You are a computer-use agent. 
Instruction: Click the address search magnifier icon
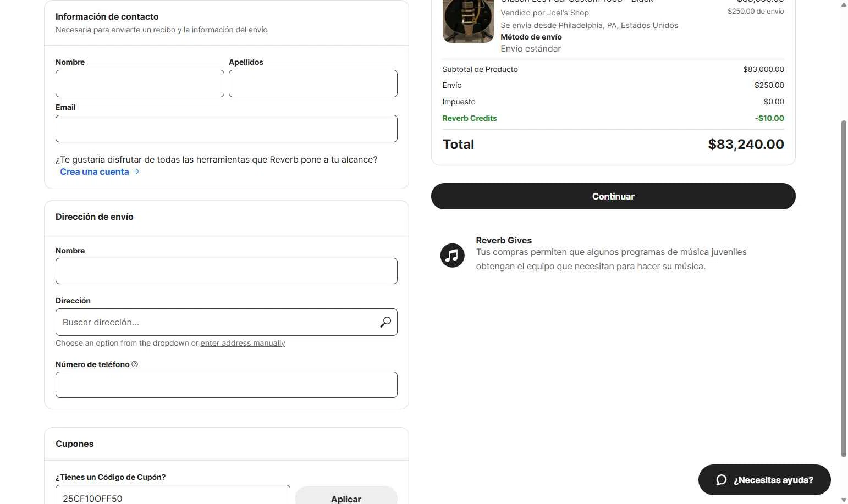point(386,322)
